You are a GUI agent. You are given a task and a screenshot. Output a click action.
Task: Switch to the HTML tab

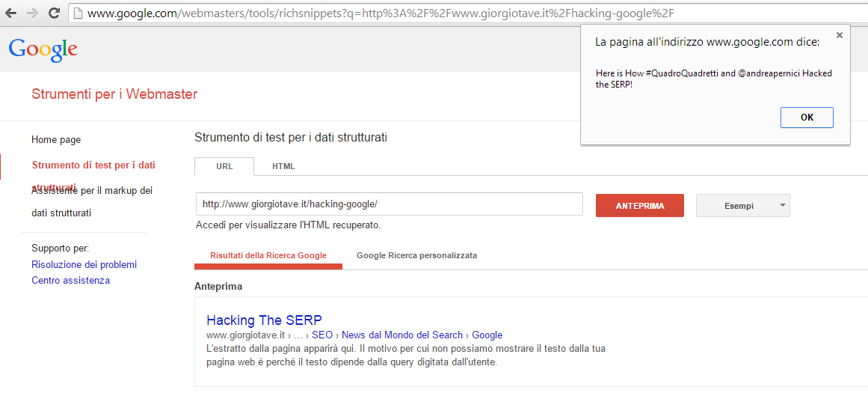pos(283,166)
